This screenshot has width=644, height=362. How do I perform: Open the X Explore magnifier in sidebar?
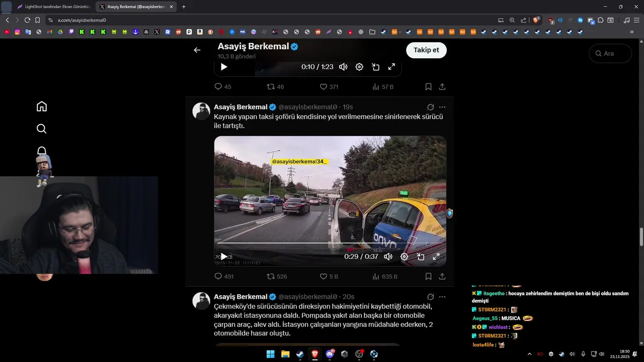click(x=42, y=129)
